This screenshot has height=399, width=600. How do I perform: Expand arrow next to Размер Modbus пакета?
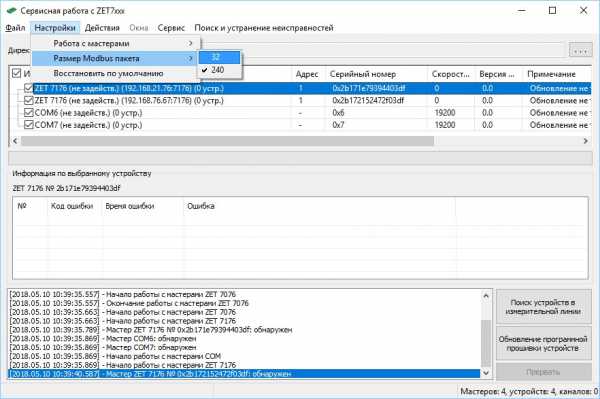191,59
